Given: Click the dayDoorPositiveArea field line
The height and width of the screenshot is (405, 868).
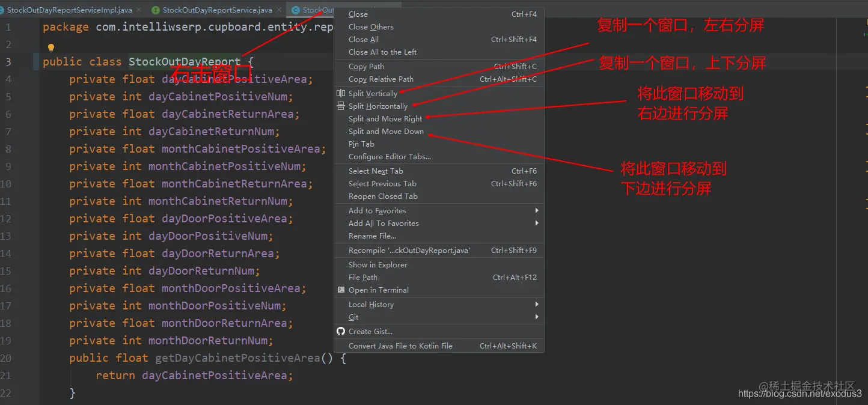Looking at the screenshot, I should coord(181,219).
